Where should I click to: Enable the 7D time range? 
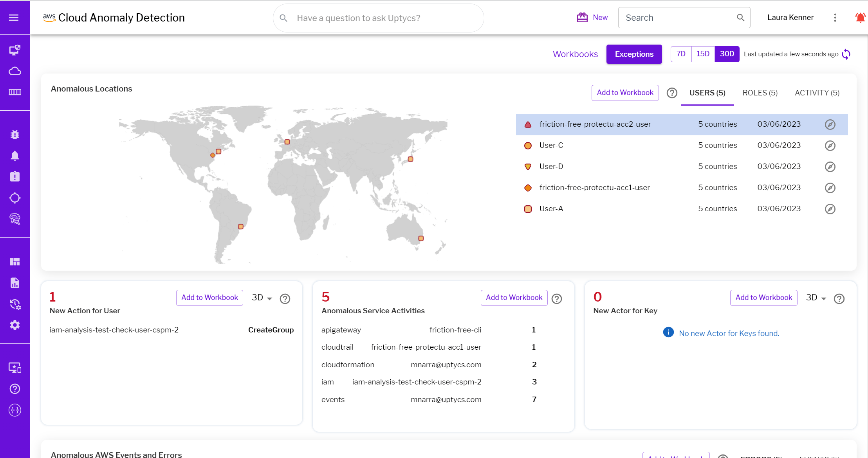click(x=681, y=54)
